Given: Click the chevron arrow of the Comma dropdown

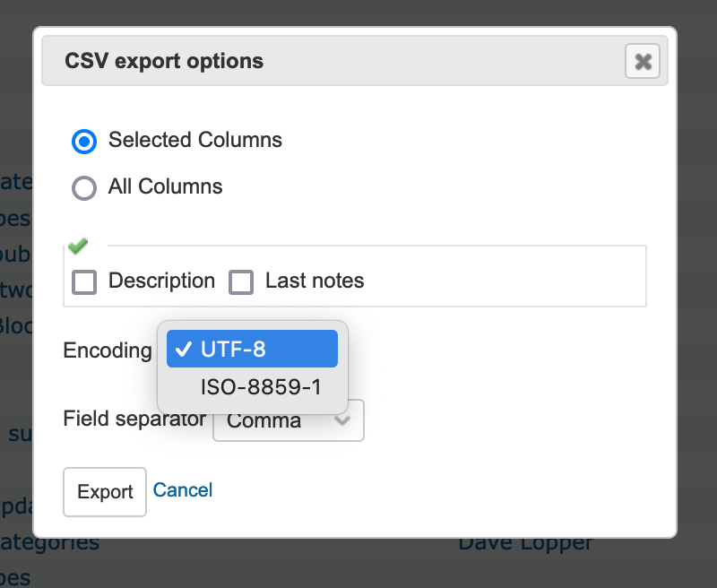Looking at the screenshot, I should click(x=342, y=419).
